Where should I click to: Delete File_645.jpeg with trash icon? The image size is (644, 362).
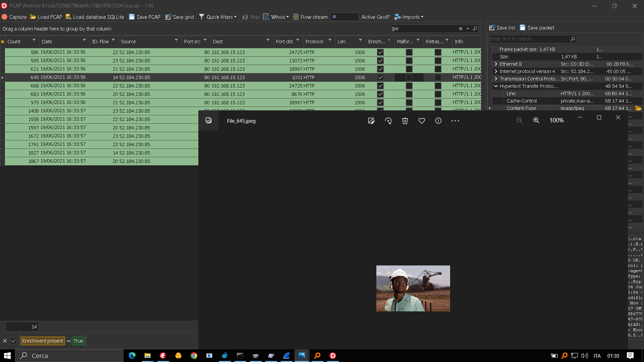point(405,121)
